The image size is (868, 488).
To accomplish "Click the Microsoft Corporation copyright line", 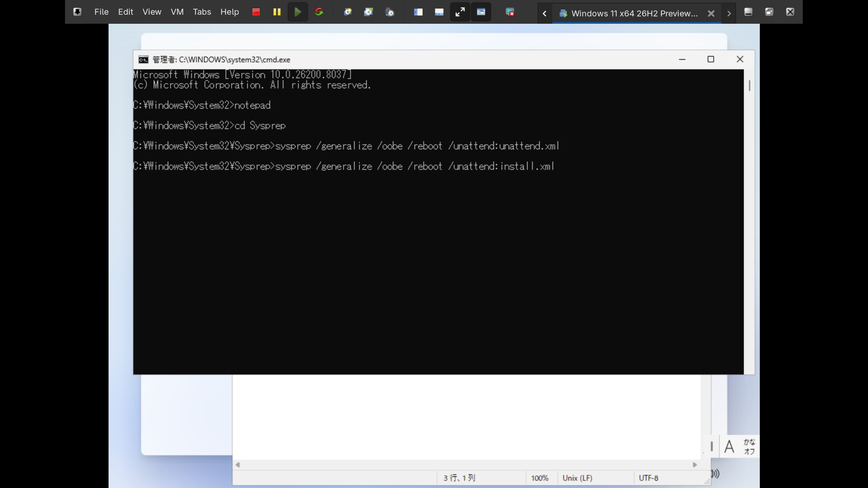I will [x=252, y=85].
